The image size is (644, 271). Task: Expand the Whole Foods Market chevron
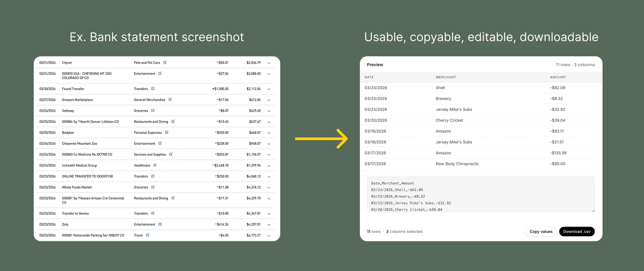[269, 188]
